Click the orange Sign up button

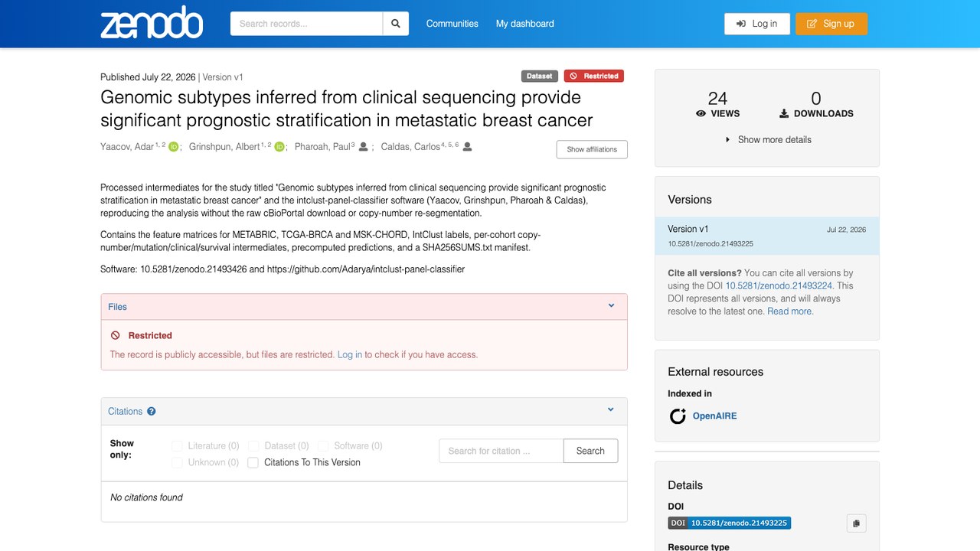831,24
